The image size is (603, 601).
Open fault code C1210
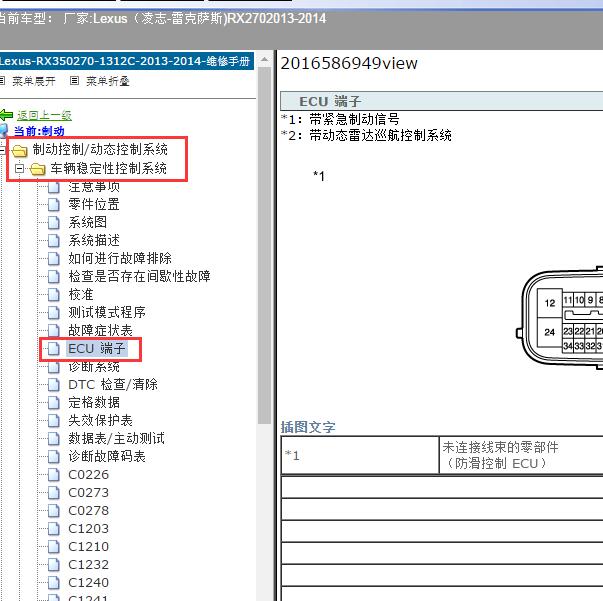88,547
